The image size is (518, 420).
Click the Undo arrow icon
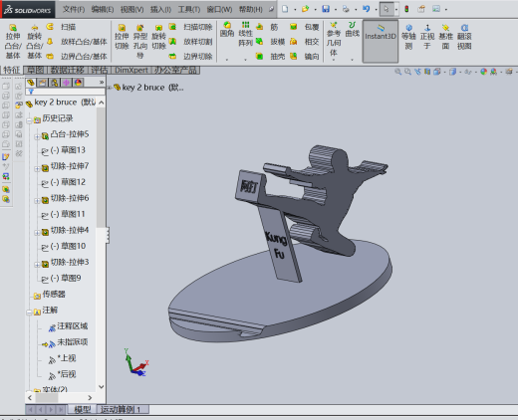(x=367, y=9)
